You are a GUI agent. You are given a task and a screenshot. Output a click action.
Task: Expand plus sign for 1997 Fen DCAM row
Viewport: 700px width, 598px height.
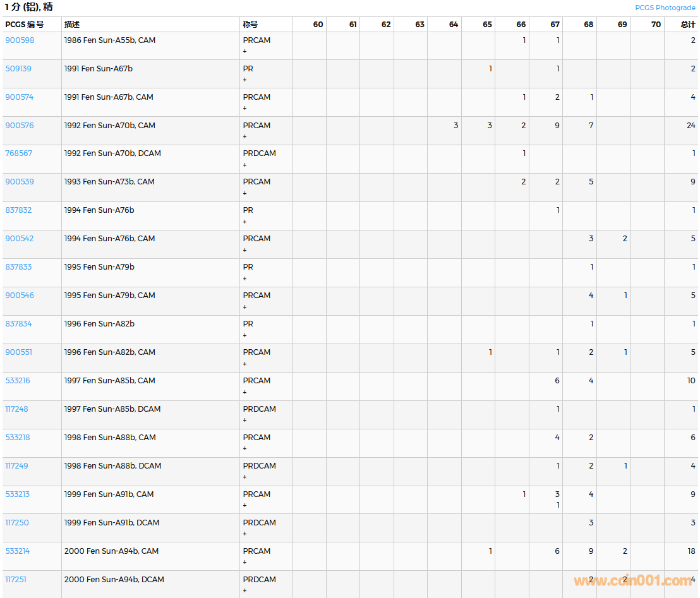pyautogui.click(x=245, y=421)
